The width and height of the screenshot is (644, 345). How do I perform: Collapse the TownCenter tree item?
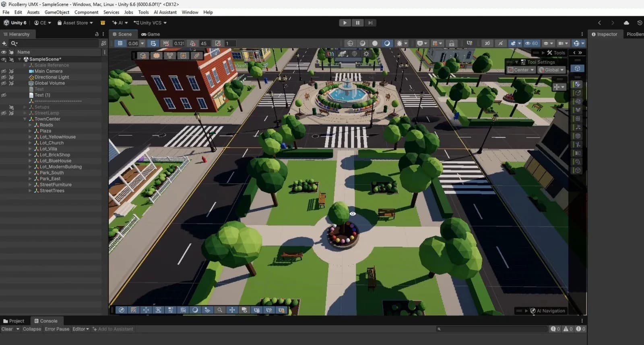(x=25, y=119)
